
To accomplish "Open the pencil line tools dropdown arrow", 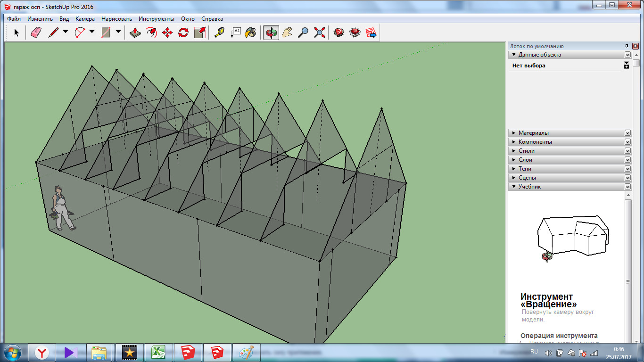I will coord(66,32).
